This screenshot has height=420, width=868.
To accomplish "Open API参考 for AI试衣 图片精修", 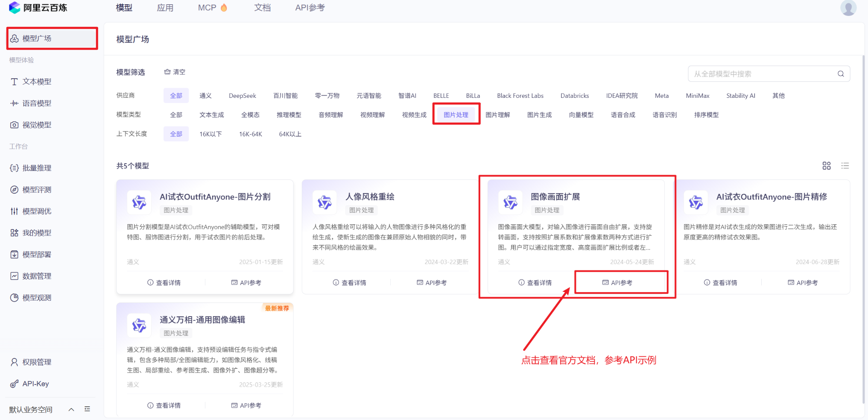I will click(803, 282).
